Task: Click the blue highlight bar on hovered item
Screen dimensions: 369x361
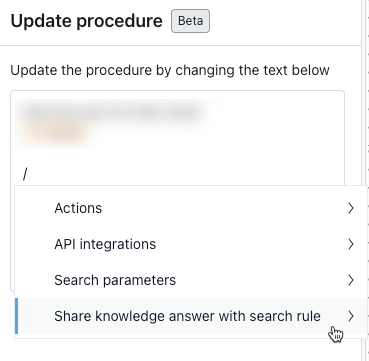Action: click(x=17, y=316)
